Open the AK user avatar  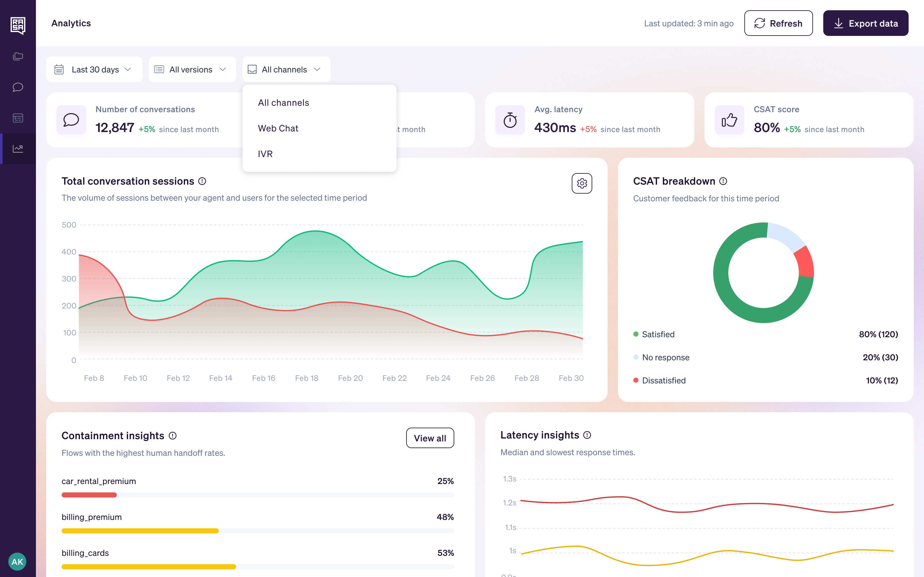[17, 561]
